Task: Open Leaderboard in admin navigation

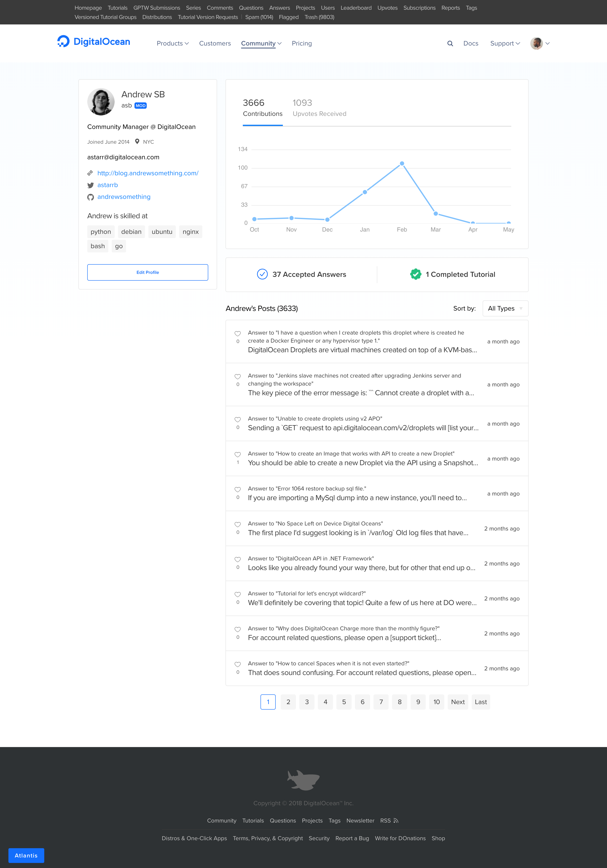Action: click(x=356, y=8)
